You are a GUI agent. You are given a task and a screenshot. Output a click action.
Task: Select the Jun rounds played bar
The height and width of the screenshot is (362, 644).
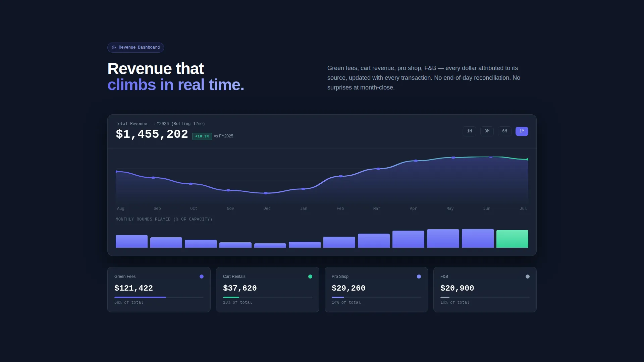click(478, 238)
